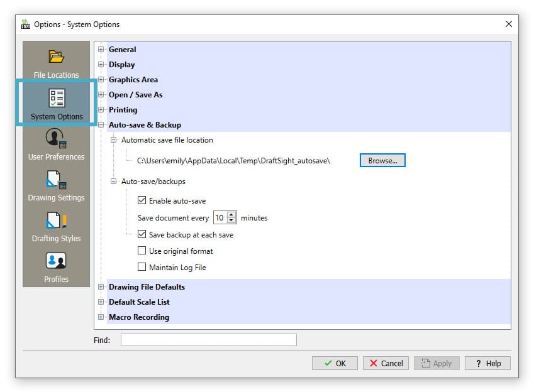Viewport: 534px width, 392px height.
Task: Uncheck Save backup at each save
Action: 140,234
